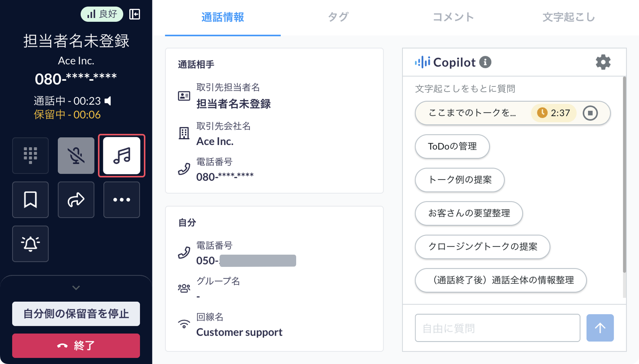Image resolution: width=639 pixels, height=364 pixels.
Task: Collapse the left sidebar panel icon
Action: point(135,14)
